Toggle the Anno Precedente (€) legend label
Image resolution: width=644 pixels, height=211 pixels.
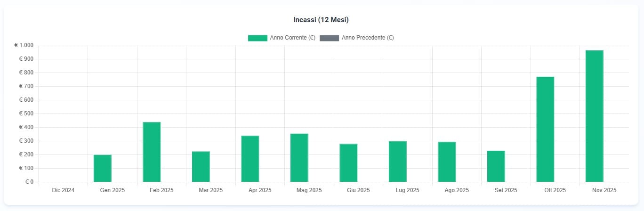point(367,38)
